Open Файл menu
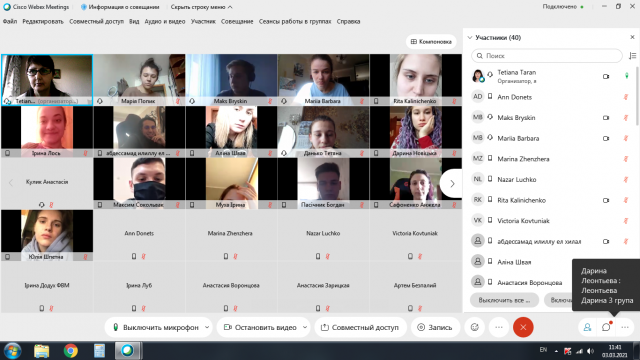 [10, 21]
